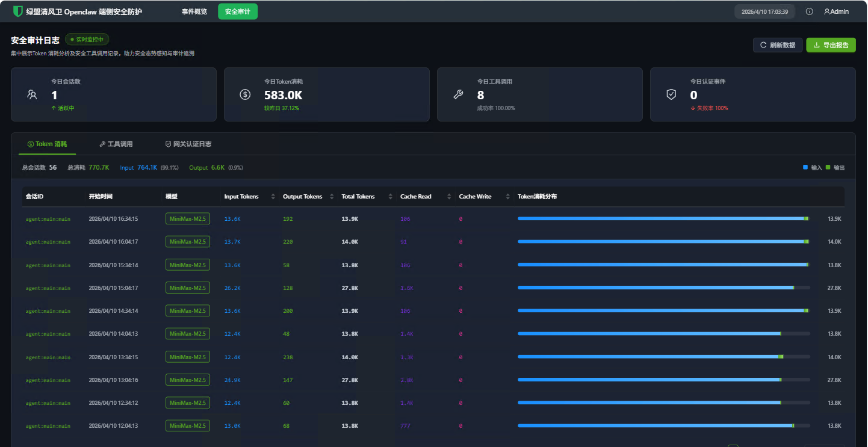Image resolution: width=868 pixels, height=447 pixels.
Task: Click the MiniMax-M2.5 tag in 16:34:15 row
Action: click(188, 218)
